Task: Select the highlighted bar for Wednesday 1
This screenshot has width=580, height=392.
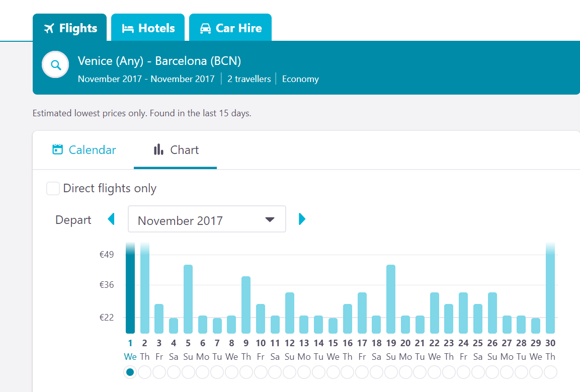Action: pyautogui.click(x=130, y=289)
